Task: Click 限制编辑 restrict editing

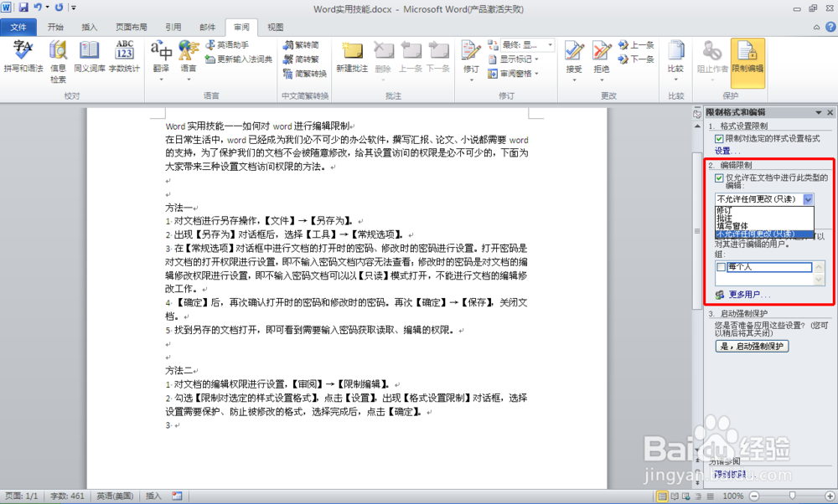Action: click(747, 63)
